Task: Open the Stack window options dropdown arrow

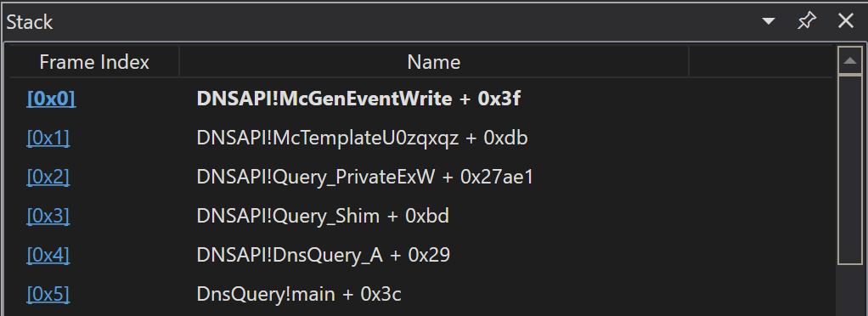Action: (768, 21)
